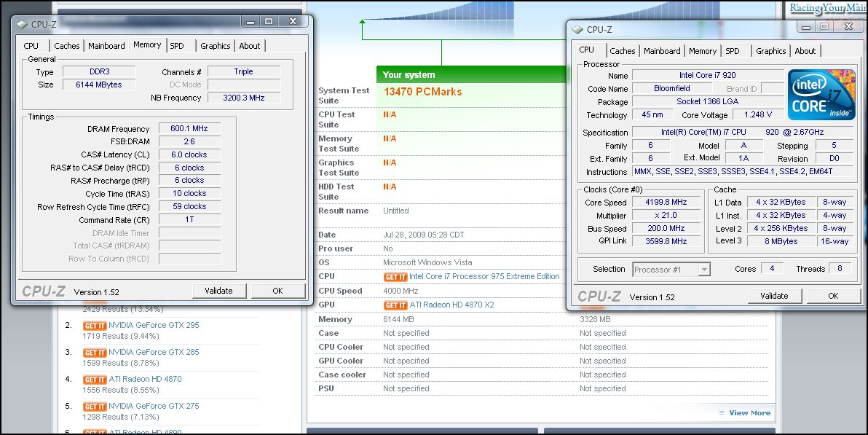
Task: Switch to Caches tab in Memory window
Action: click(x=66, y=46)
